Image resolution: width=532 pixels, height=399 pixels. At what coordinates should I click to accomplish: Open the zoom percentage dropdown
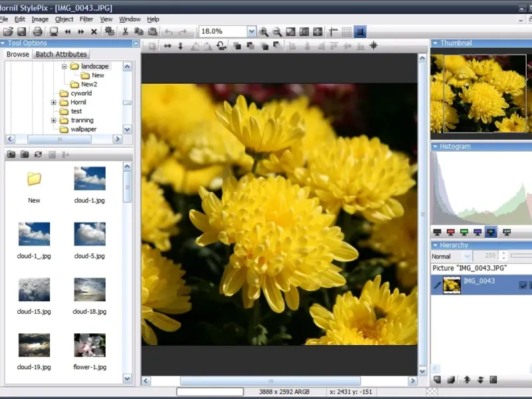251,32
